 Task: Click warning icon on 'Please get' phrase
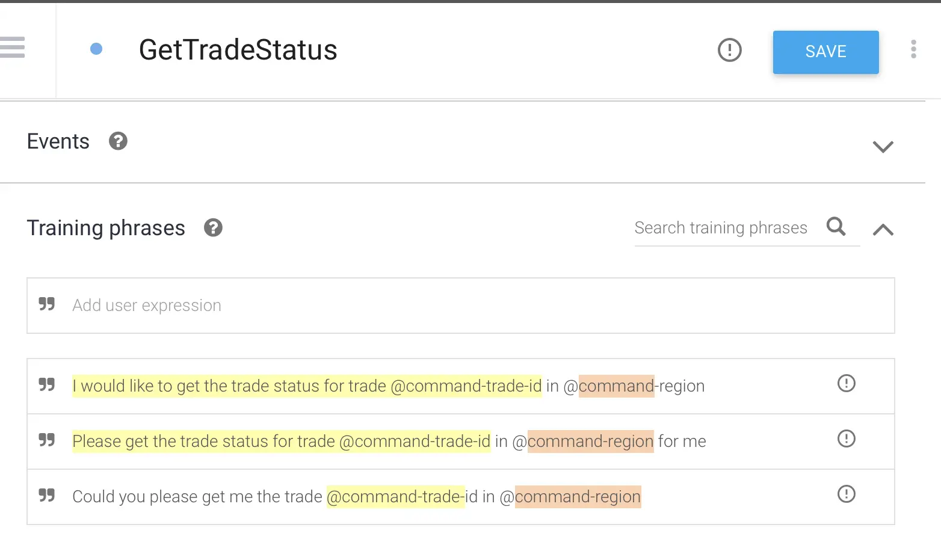point(846,438)
